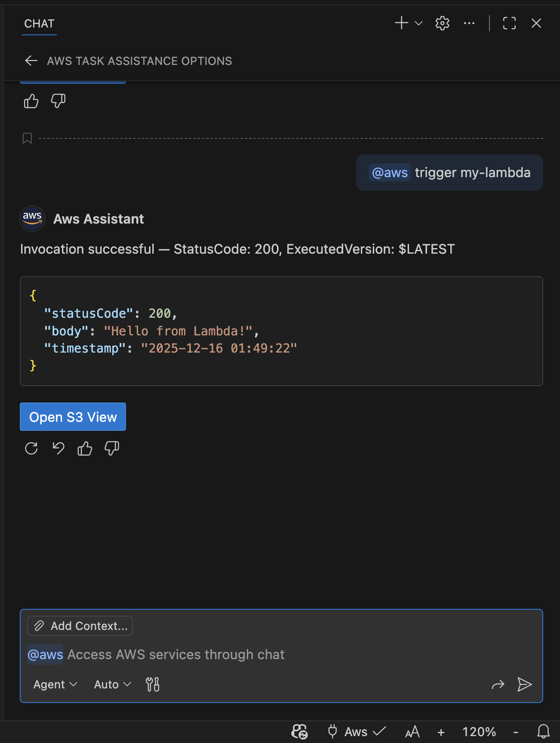Go back from AWS Task Assistance Options
Screen dimensions: 560x743
pos(31,61)
